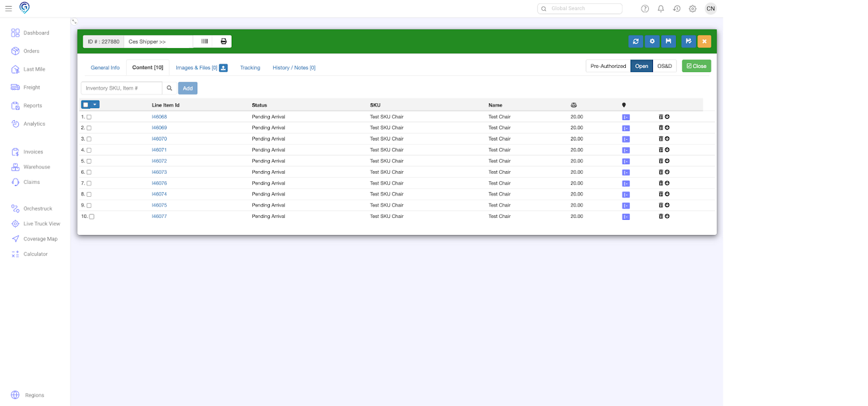Open Live Truck View in the sidebar
868x406 pixels.
(x=41, y=223)
